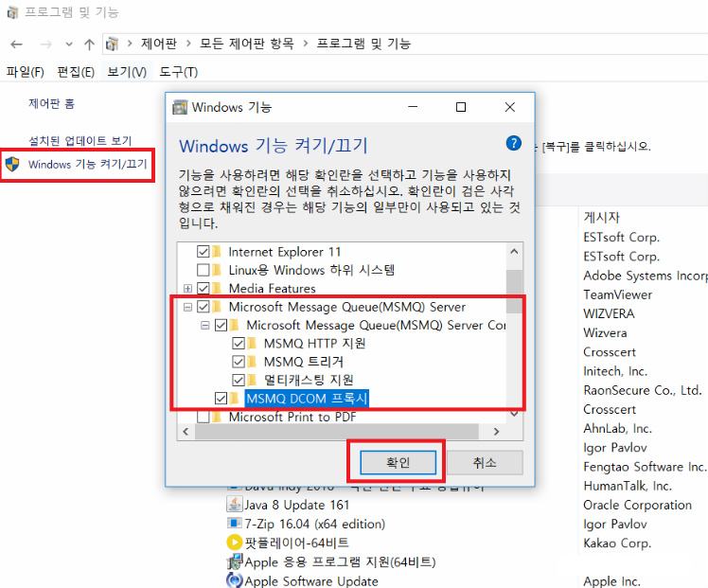
Task: Click the 7-Zip 16.04 program icon
Action: pos(234,524)
